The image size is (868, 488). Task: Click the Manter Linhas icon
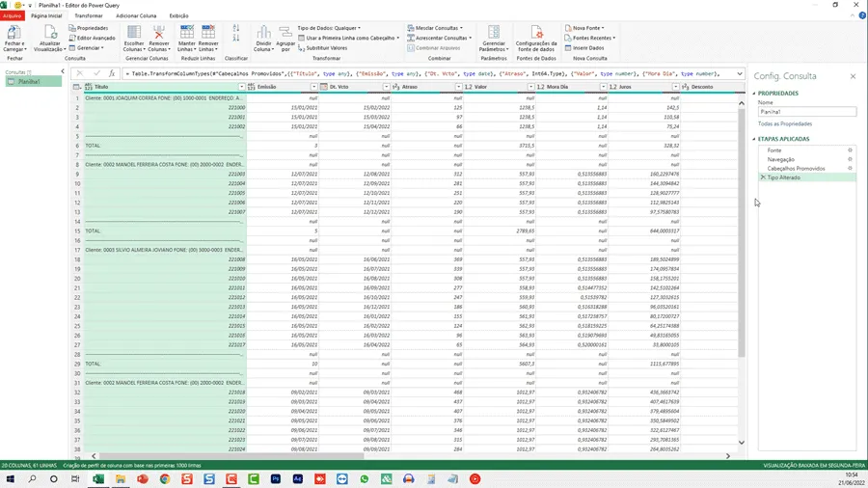click(x=187, y=32)
